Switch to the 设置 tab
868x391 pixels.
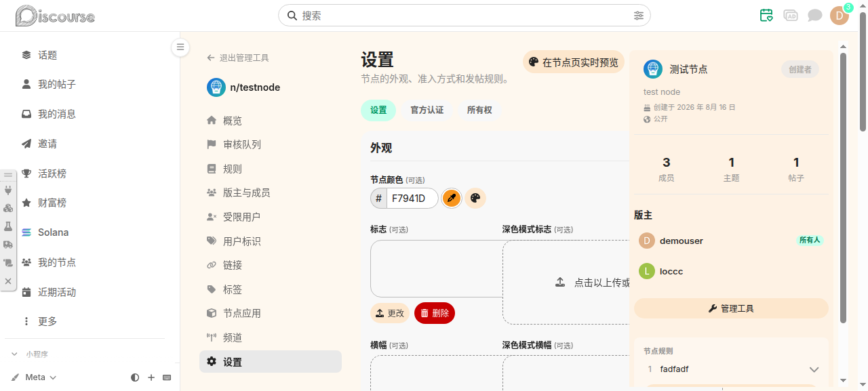tap(378, 110)
